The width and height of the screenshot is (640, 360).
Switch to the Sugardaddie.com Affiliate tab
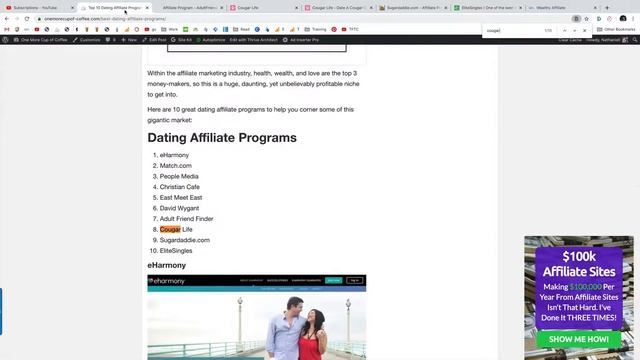413,8
